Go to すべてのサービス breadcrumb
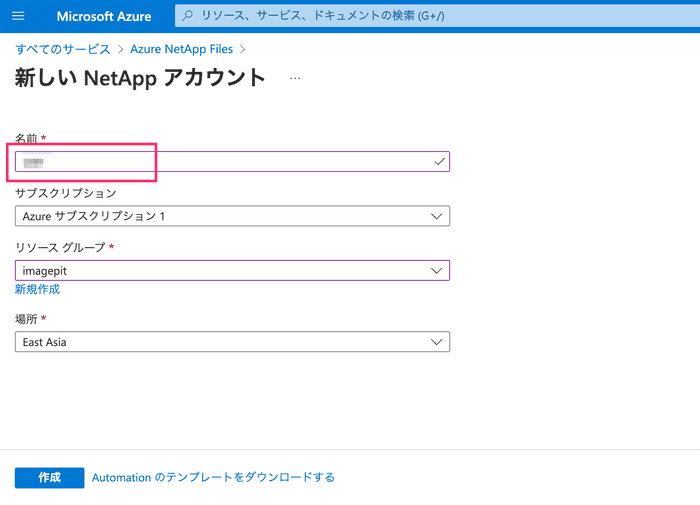The height and width of the screenshot is (505, 700). click(x=63, y=49)
